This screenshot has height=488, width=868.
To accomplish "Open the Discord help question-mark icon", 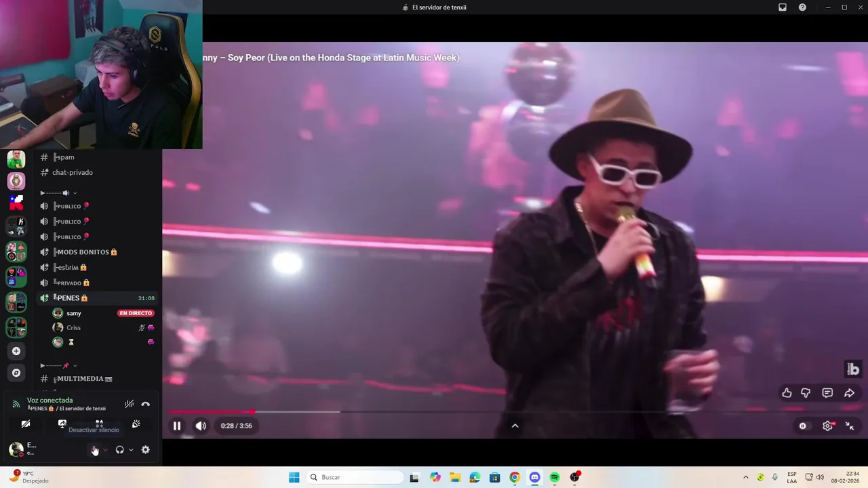I will point(802,7).
